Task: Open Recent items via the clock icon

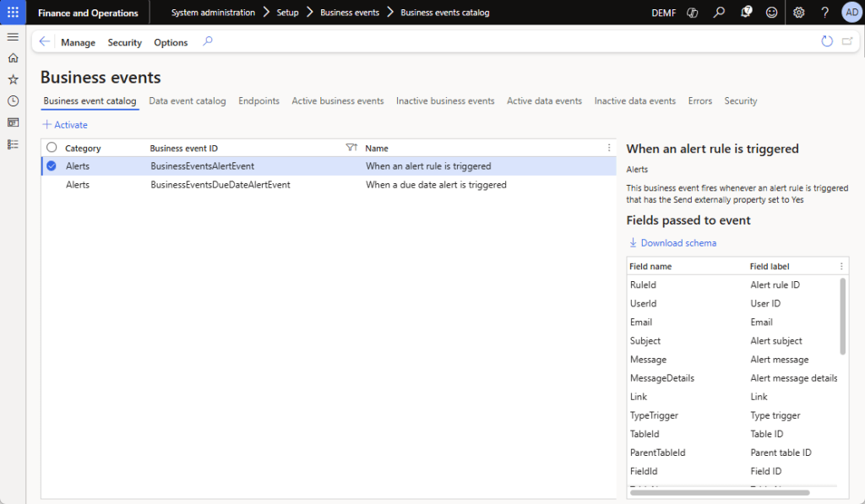Action: point(12,101)
